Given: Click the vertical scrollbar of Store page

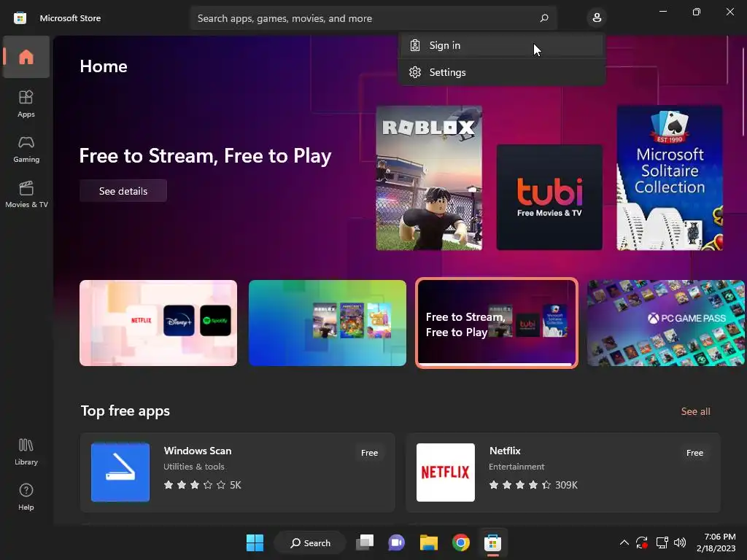Looking at the screenshot, I should 743,90.
